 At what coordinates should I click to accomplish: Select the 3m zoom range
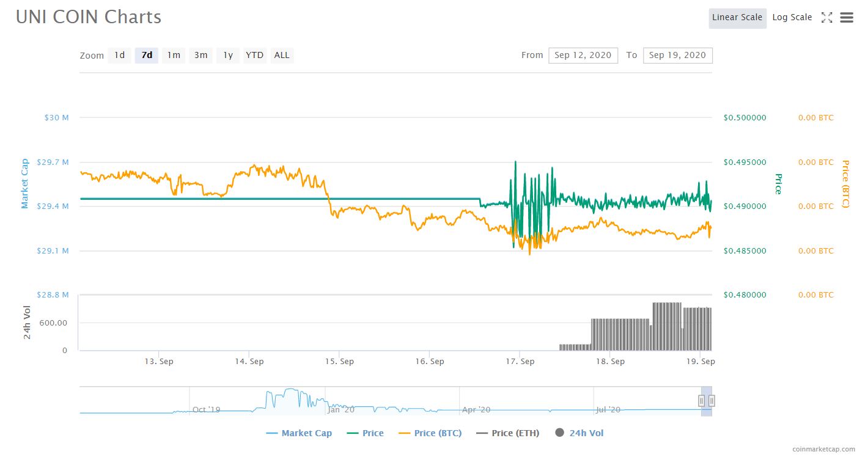[x=200, y=56]
